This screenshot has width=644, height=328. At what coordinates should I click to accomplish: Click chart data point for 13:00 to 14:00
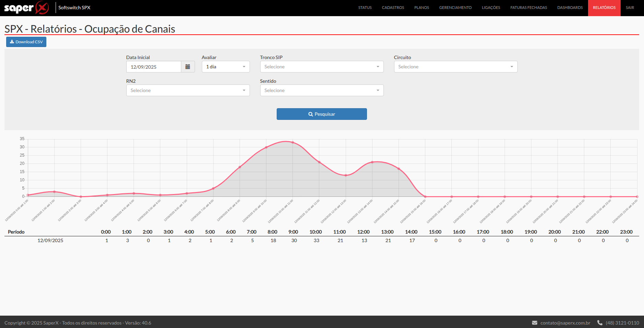(x=372, y=162)
